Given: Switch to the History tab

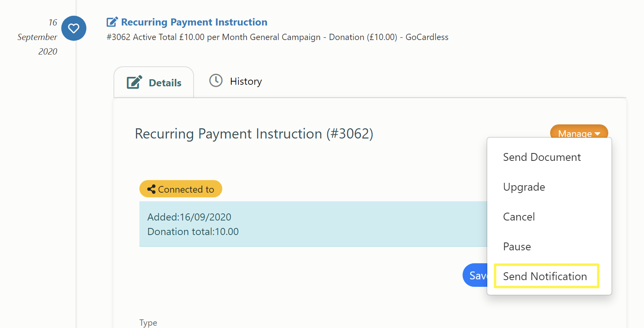Looking at the screenshot, I should pos(236,81).
